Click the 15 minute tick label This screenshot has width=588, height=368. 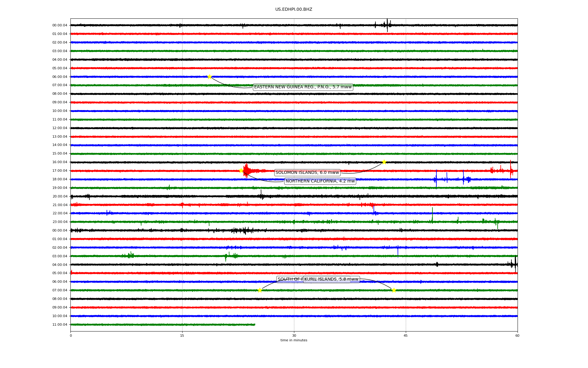[x=182, y=335]
